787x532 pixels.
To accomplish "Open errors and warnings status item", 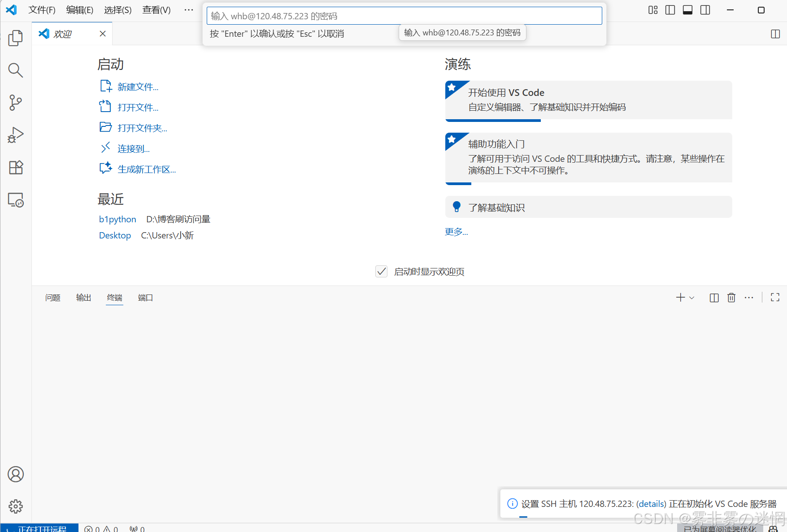I will click(x=101, y=529).
